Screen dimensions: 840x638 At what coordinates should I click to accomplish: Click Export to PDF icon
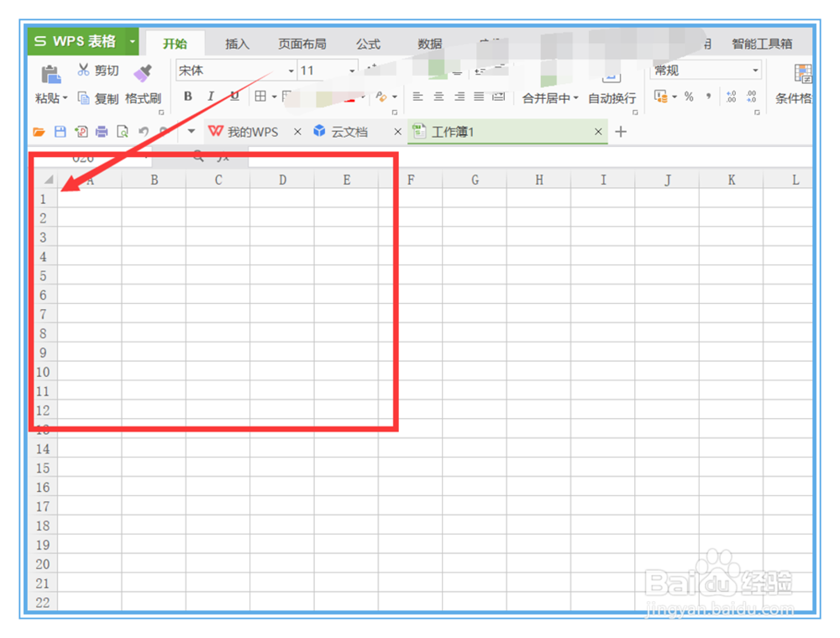click(81, 132)
